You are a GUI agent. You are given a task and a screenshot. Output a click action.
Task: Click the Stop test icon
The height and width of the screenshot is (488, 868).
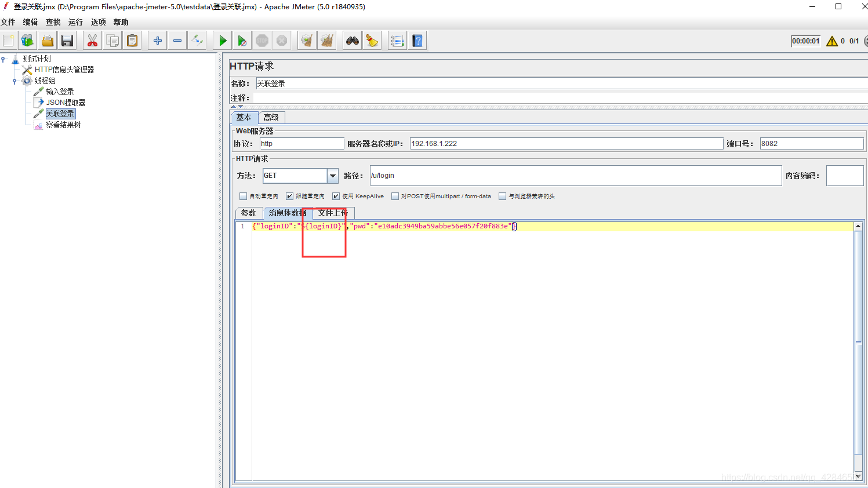pos(262,41)
